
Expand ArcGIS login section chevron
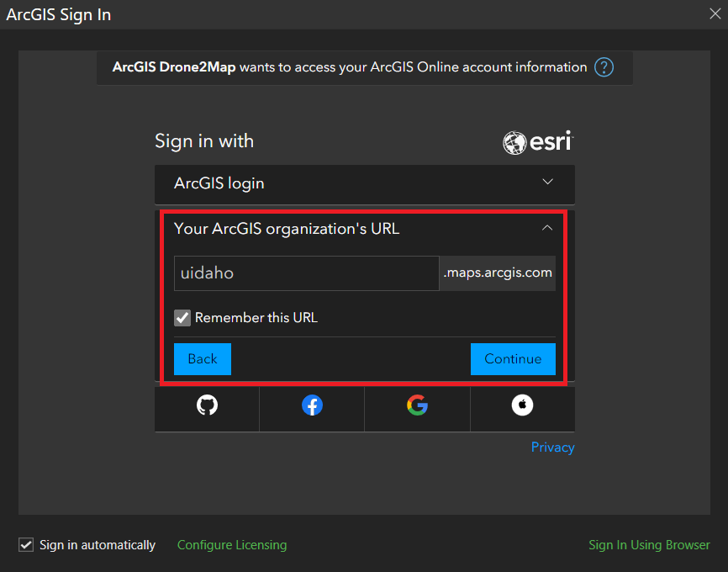point(547,183)
